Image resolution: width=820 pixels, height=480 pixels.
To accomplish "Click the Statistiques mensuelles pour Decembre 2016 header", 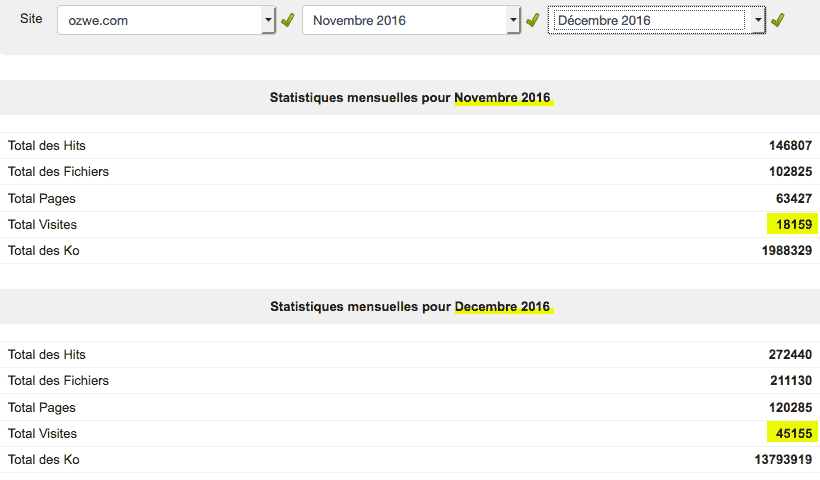I will pyautogui.click(x=410, y=306).
